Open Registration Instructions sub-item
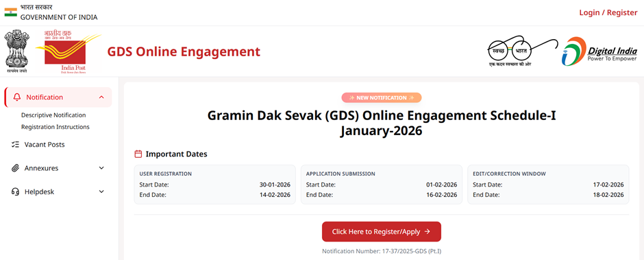 [x=55, y=127]
